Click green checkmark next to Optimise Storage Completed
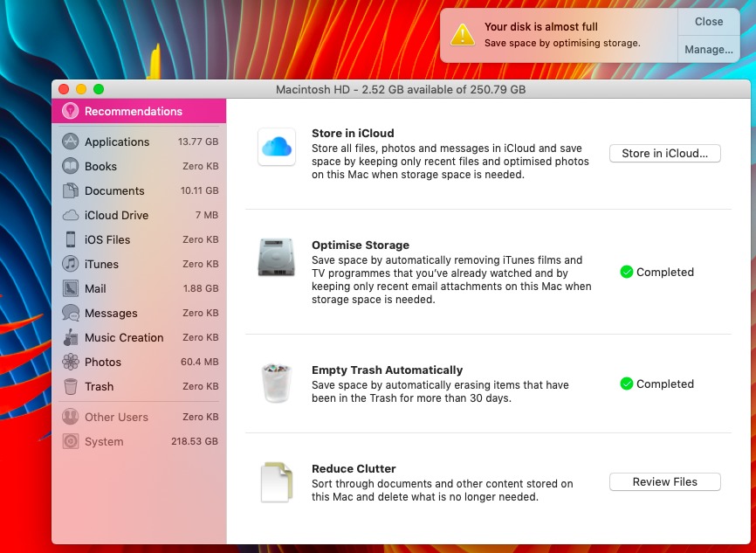 tap(626, 273)
